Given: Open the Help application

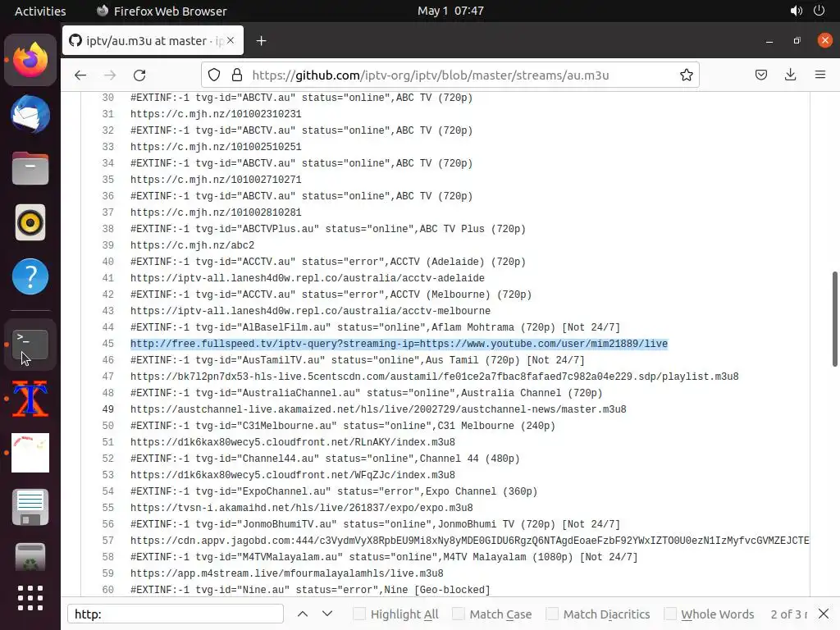Looking at the screenshot, I should (x=30, y=277).
